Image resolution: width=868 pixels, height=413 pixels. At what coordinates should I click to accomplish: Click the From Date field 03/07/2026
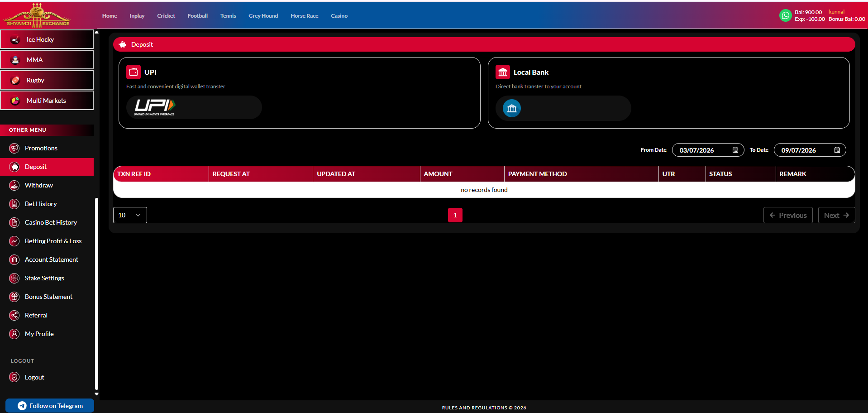708,150
